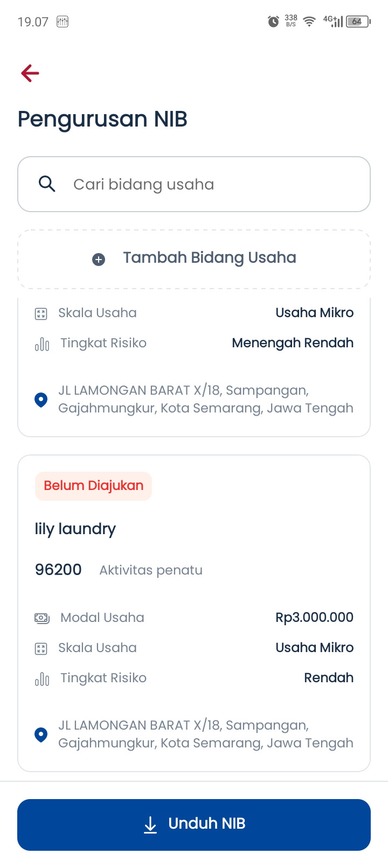Tap the Belum Diajukan status badge
Image resolution: width=388 pixels, height=868 pixels.
93,486
